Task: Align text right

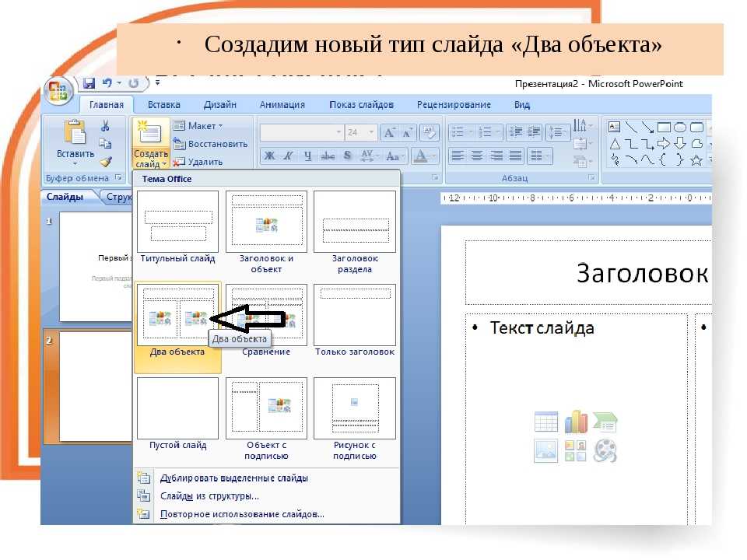Action: tap(496, 156)
